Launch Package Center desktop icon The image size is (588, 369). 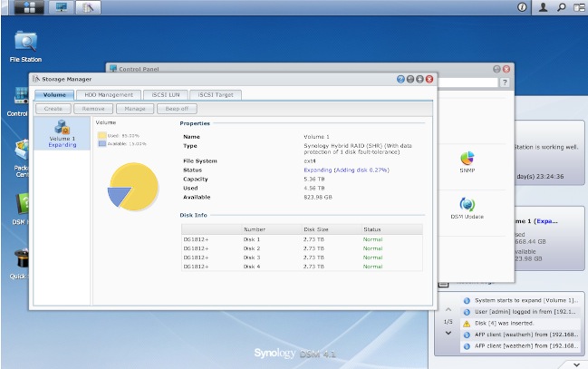(x=21, y=158)
